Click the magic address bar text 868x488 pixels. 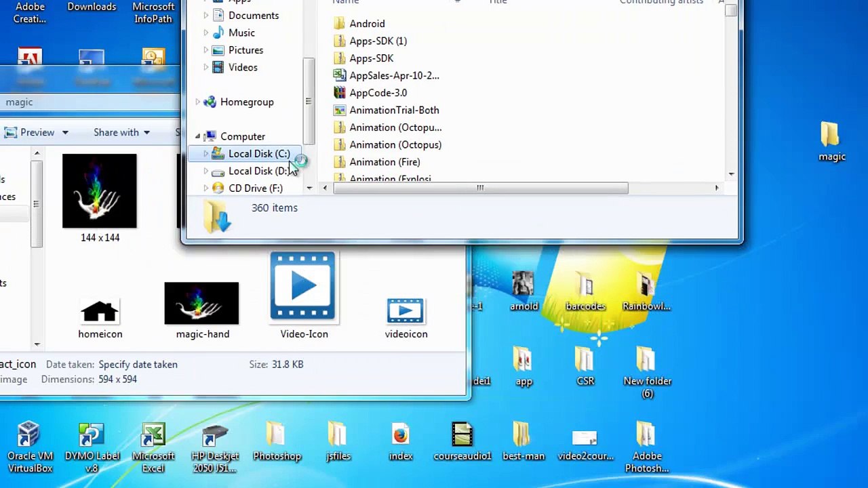[x=19, y=102]
